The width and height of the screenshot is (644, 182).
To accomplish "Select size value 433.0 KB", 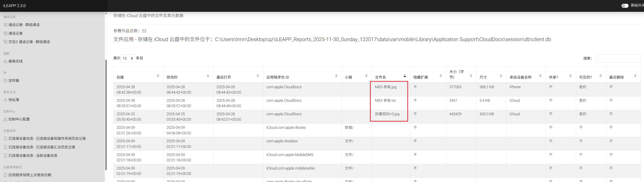I will click(487, 114).
